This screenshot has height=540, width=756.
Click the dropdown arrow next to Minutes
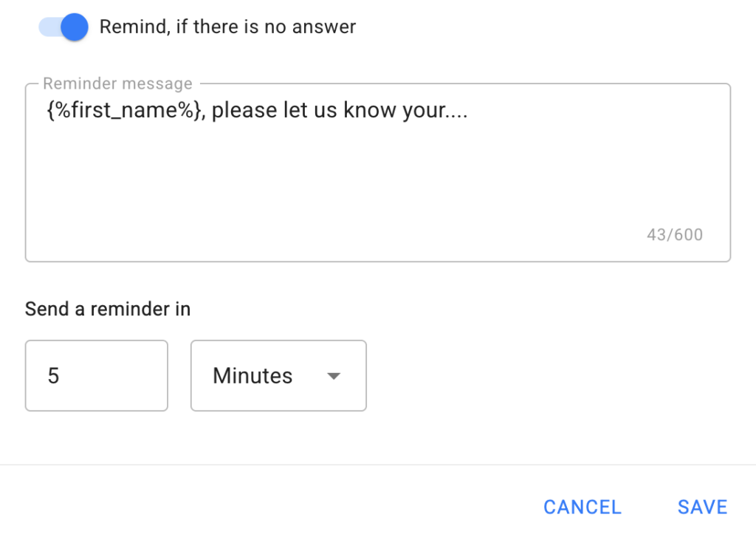333,376
